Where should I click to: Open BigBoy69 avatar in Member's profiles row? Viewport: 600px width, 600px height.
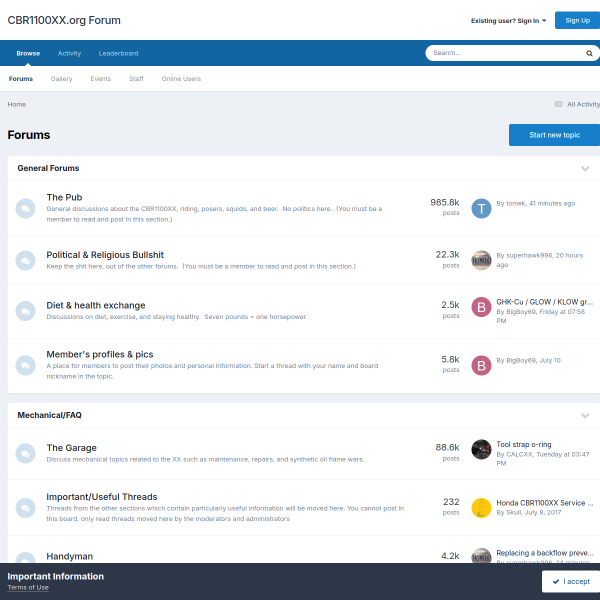481,365
